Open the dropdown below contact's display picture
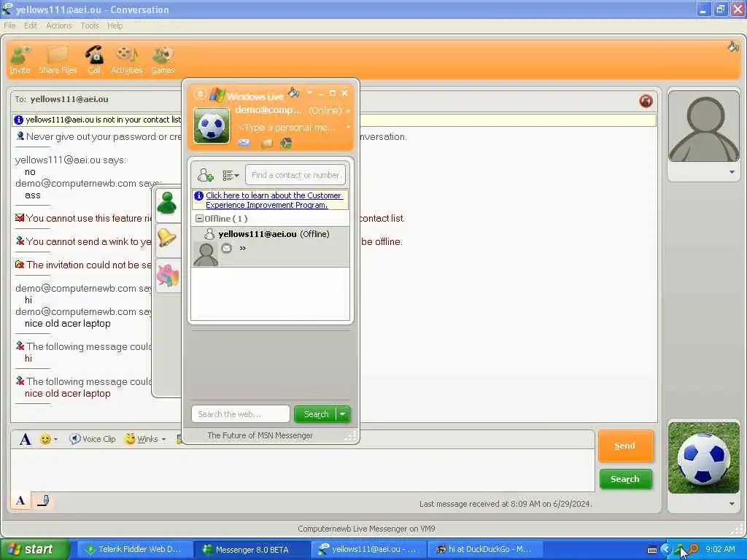 coord(732,172)
